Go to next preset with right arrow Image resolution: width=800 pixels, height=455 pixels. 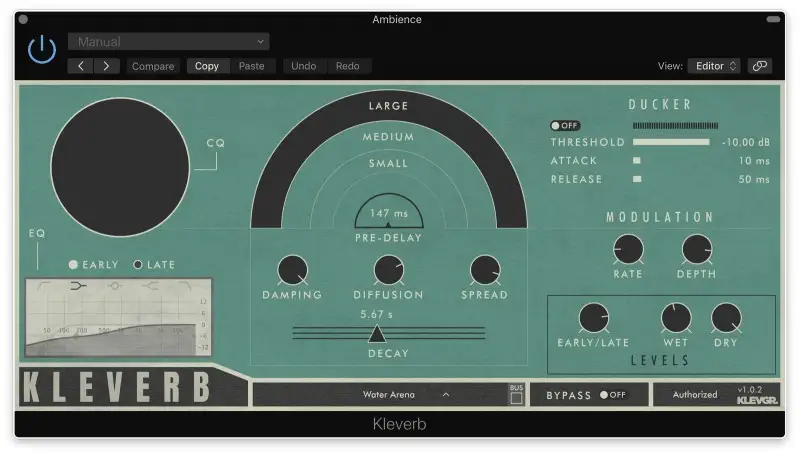point(106,66)
